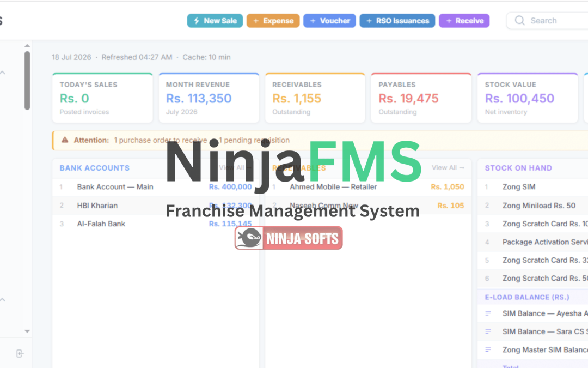The height and width of the screenshot is (368, 588).
Task: Create a new Voucher
Action: point(329,21)
